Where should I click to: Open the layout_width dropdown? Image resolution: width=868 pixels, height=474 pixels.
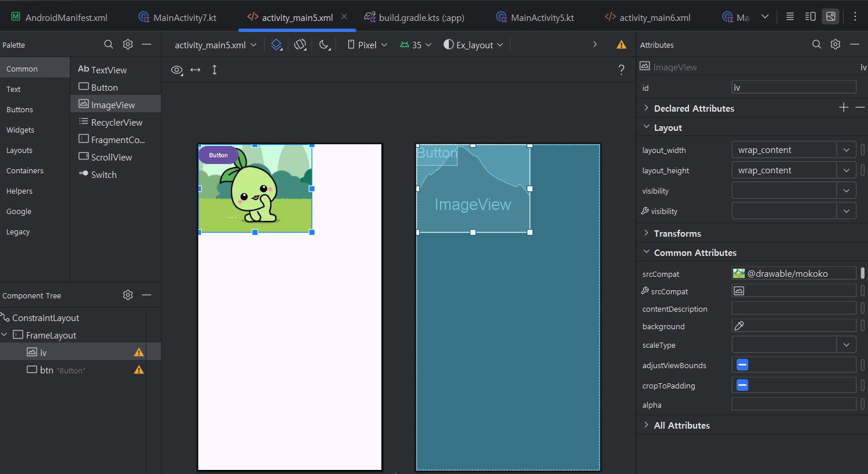coord(846,150)
